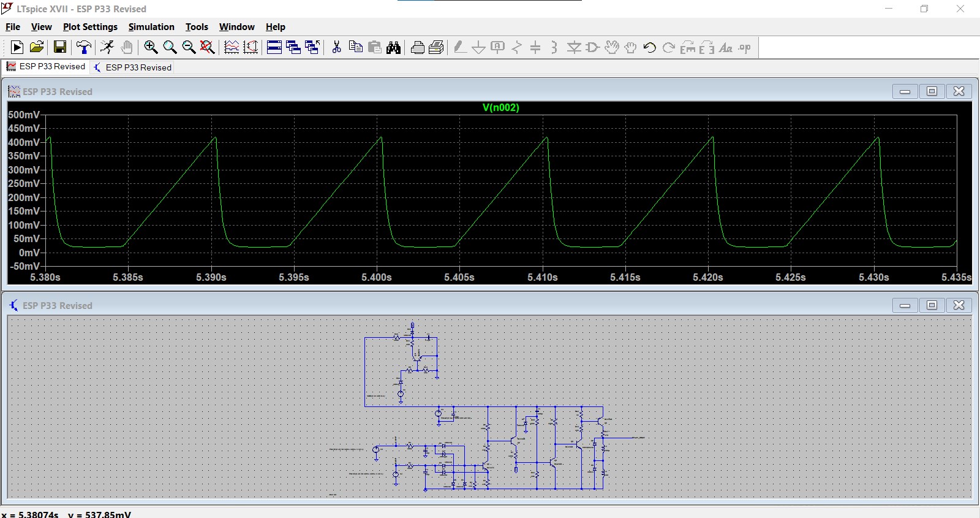This screenshot has width=980, height=518.
Task: Minimize the waveform plot sub-window
Action: coord(905,91)
